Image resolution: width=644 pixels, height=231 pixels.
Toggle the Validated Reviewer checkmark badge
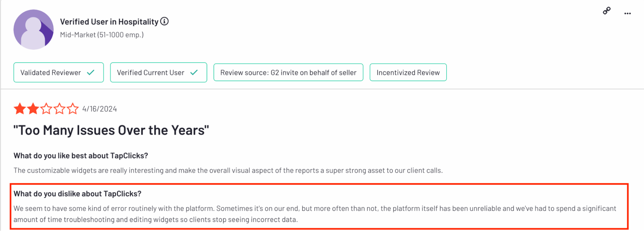coord(58,72)
